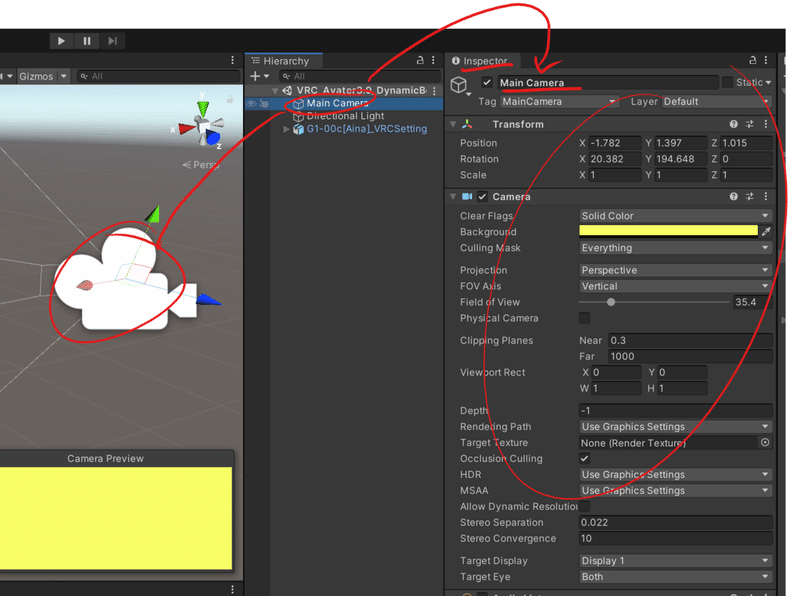Select G1-00c[Aina]_VRCSetting prefab in Hierarchy
Screen dimensions: 800x596
tap(366, 129)
